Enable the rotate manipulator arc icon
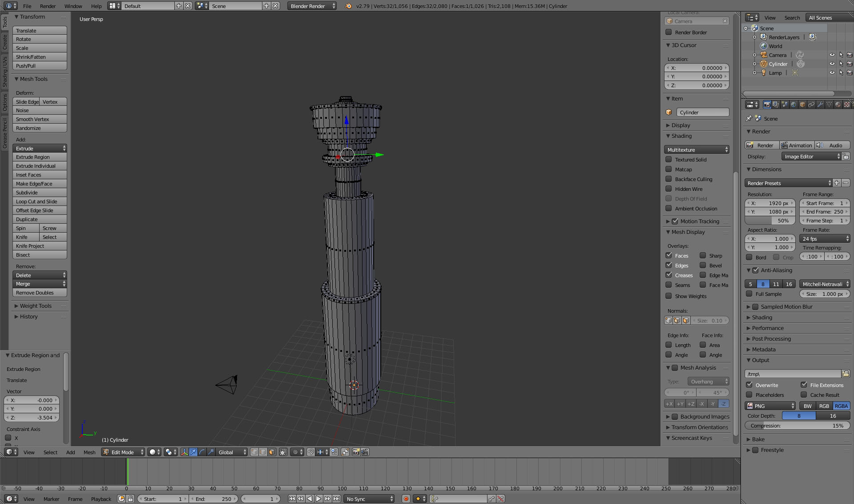Image resolution: width=854 pixels, height=504 pixels. (202, 452)
